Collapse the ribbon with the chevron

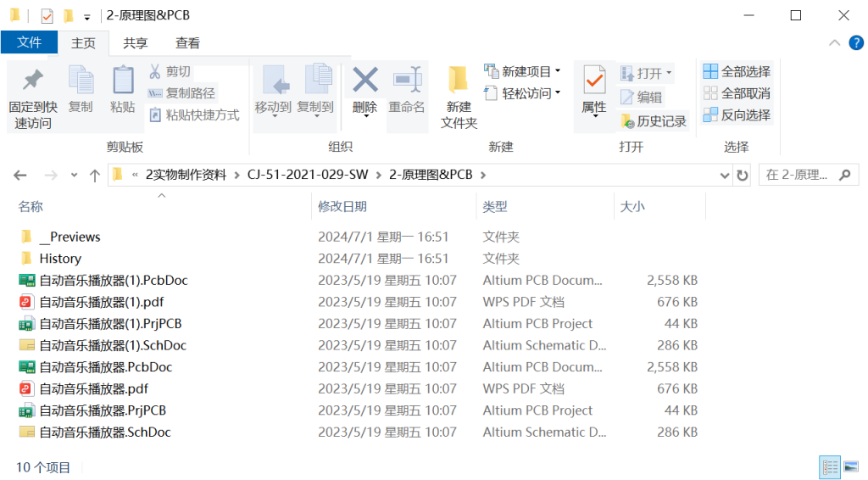834,42
